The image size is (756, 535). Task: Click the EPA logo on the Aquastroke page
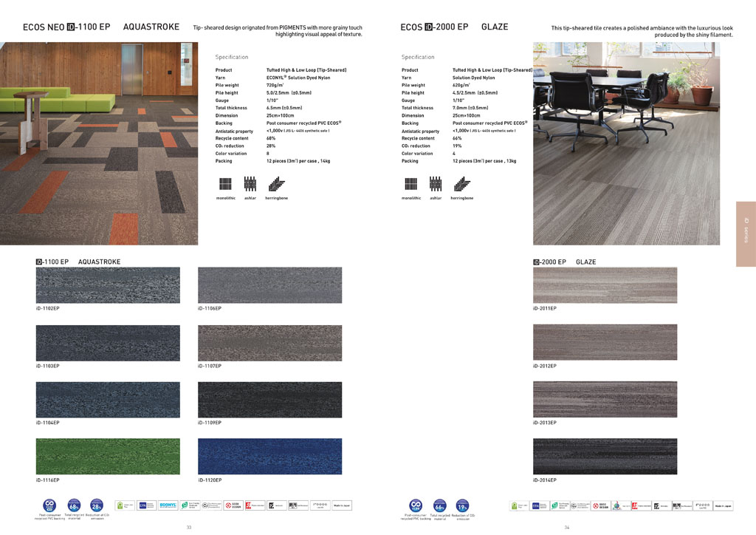click(x=147, y=505)
